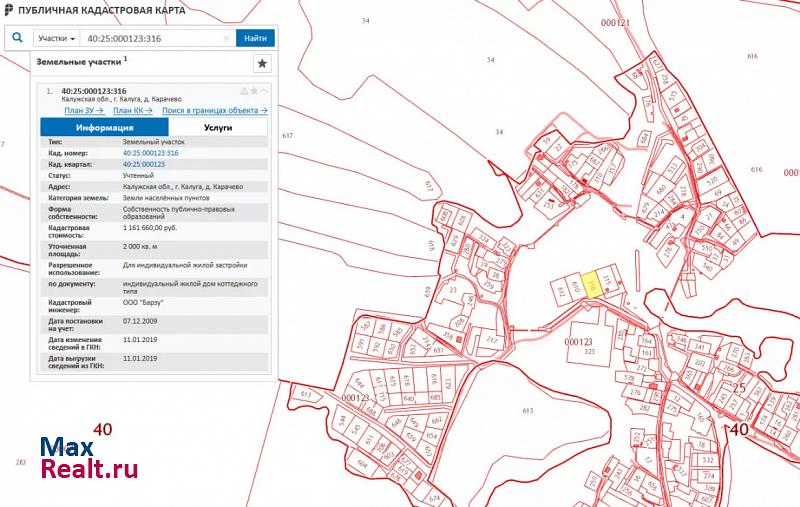Click Поиск в границах объекта link
The width and height of the screenshot is (800, 507).
214,111
